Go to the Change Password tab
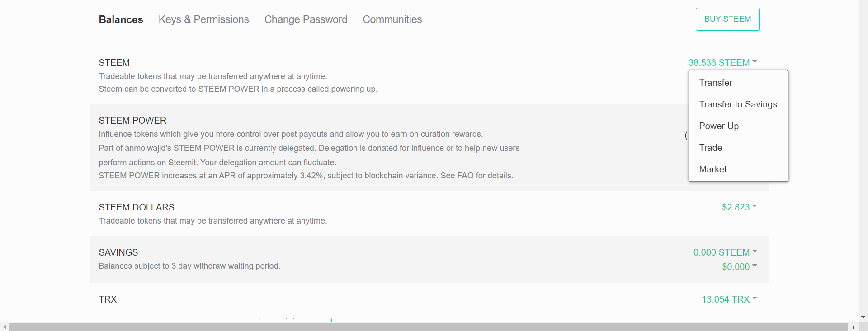Screen dimensions: 868x331 [x=306, y=19]
